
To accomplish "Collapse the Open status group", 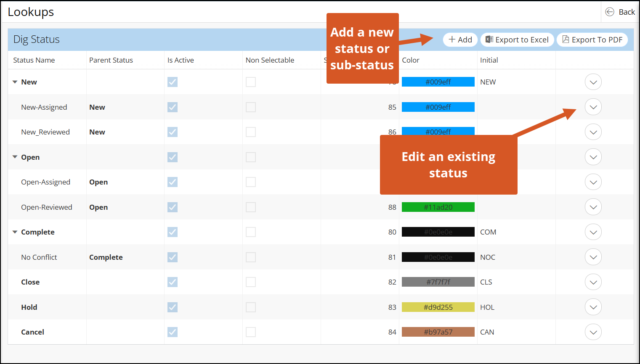I will coord(15,157).
